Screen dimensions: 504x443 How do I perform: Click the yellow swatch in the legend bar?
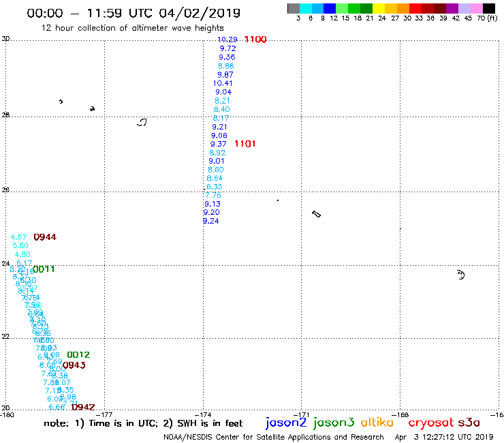pyautogui.click(x=379, y=8)
